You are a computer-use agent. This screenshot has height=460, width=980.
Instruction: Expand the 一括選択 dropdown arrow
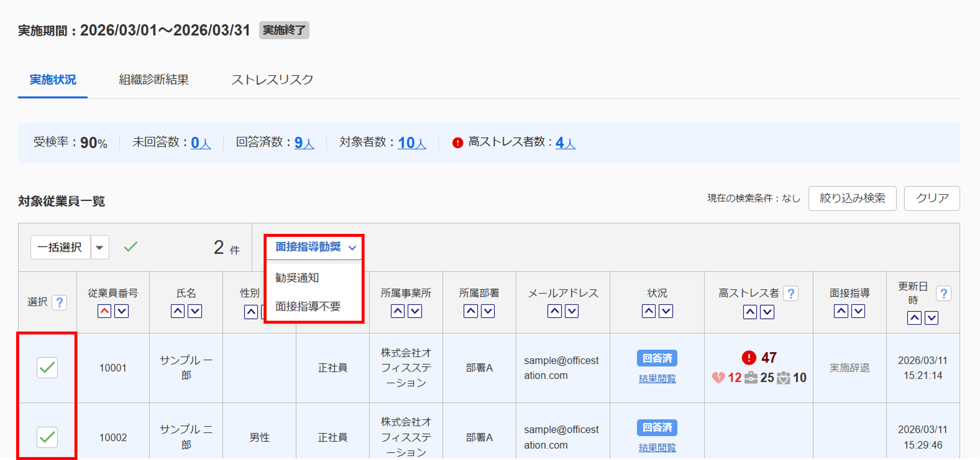99,248
